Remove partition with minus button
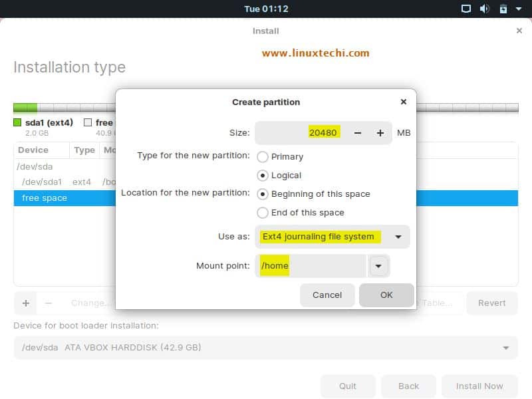This screenshot has width=532, height=399. pos(48,303)
